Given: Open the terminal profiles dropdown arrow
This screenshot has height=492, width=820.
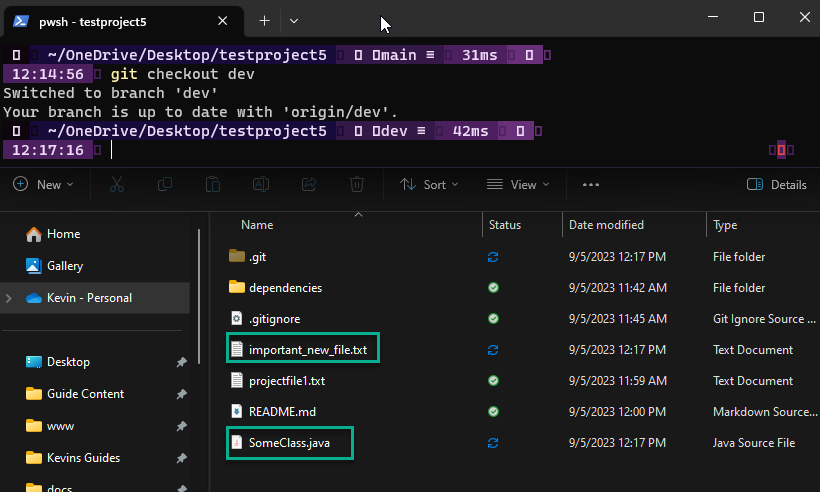Looking at the screenshot, I should coord(294,21).
